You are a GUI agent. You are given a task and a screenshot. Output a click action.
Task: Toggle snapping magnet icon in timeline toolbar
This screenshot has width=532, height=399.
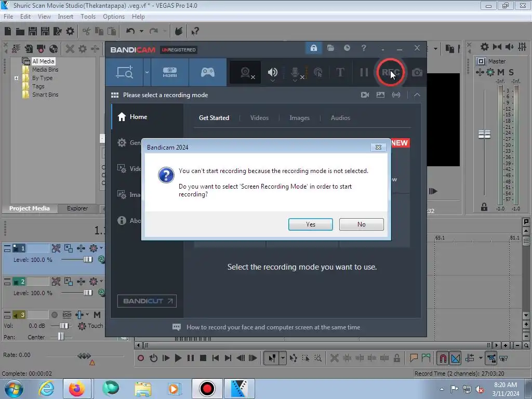pyautogui.click(x=443, y=358)
